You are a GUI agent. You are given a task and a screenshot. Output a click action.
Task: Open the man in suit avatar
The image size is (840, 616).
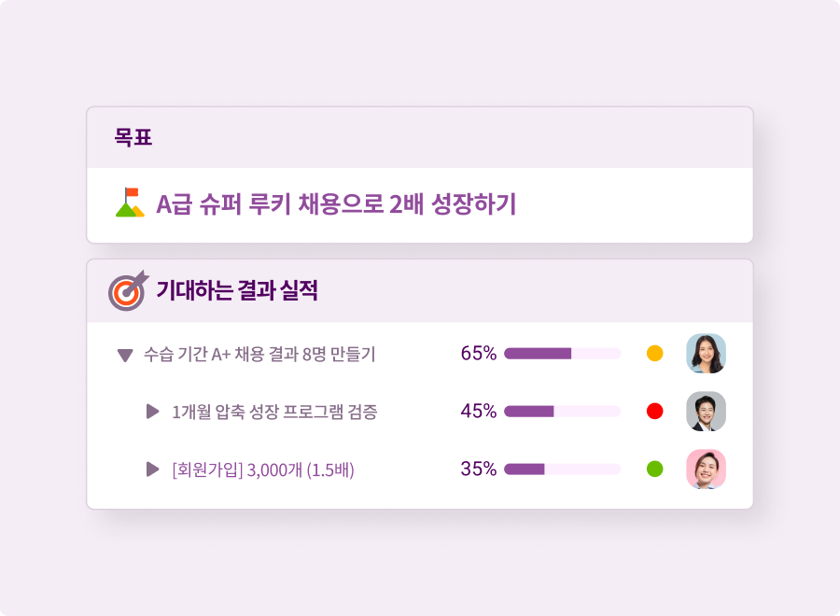click(706, 412)
